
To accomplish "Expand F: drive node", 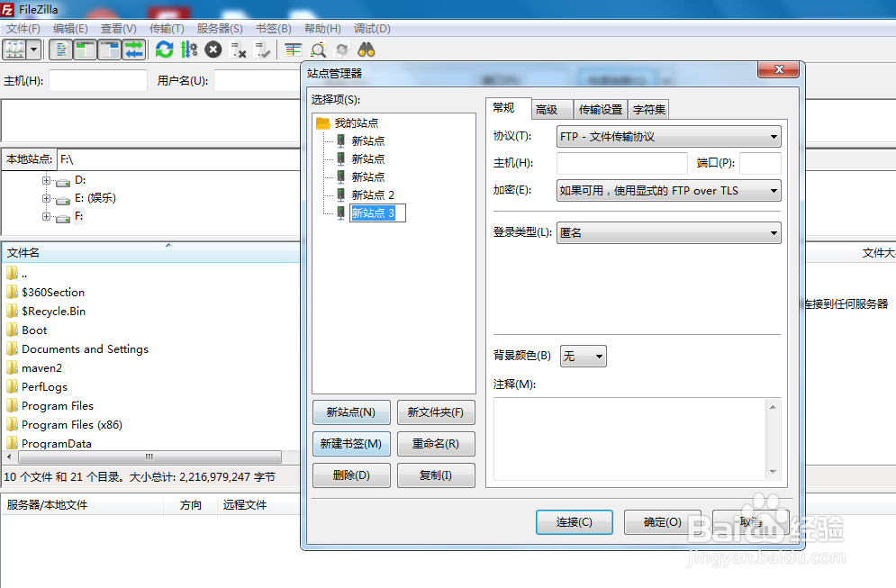I will click(x=46, y=217).
